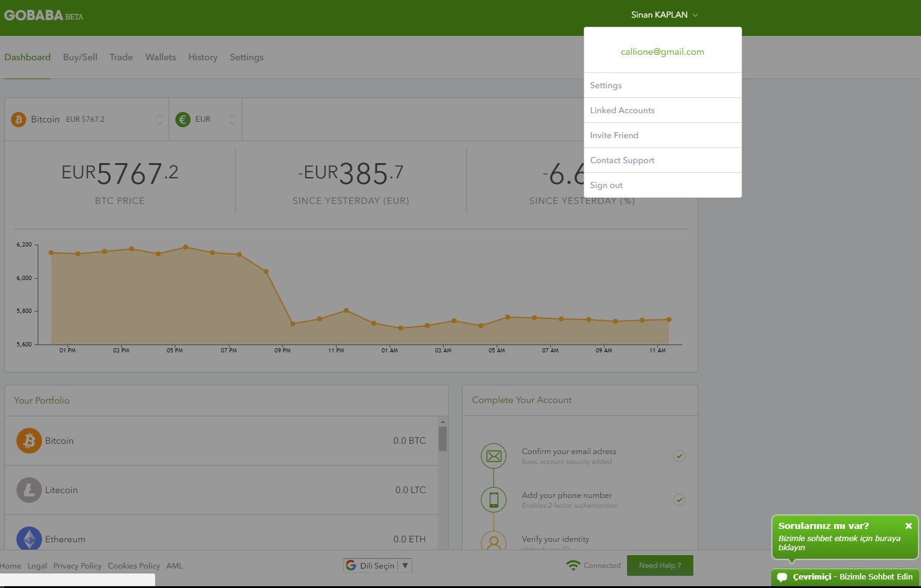Switch to the Dashboard tab
The height and width of the screenshot is (588, 921).
(x=27, y=57)
